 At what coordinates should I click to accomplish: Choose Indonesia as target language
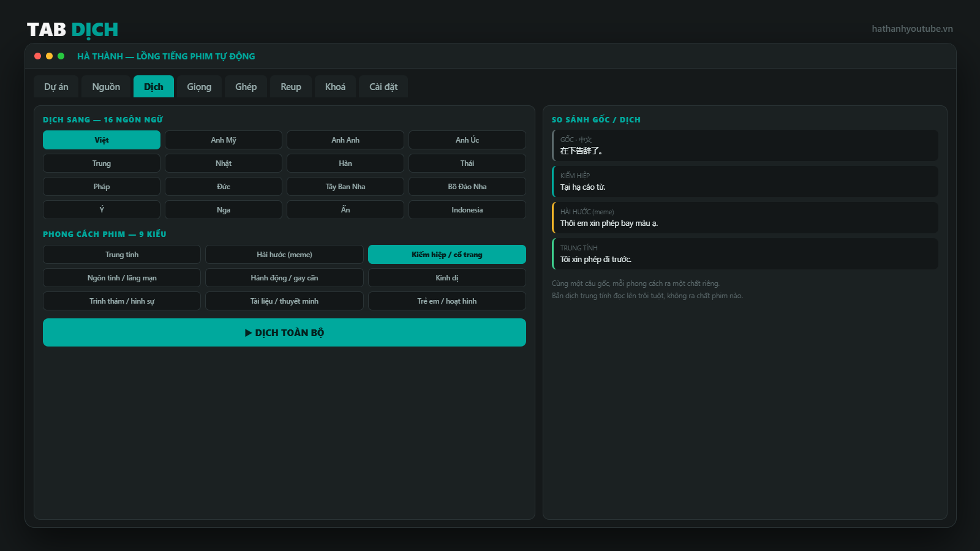click(467, 210)
